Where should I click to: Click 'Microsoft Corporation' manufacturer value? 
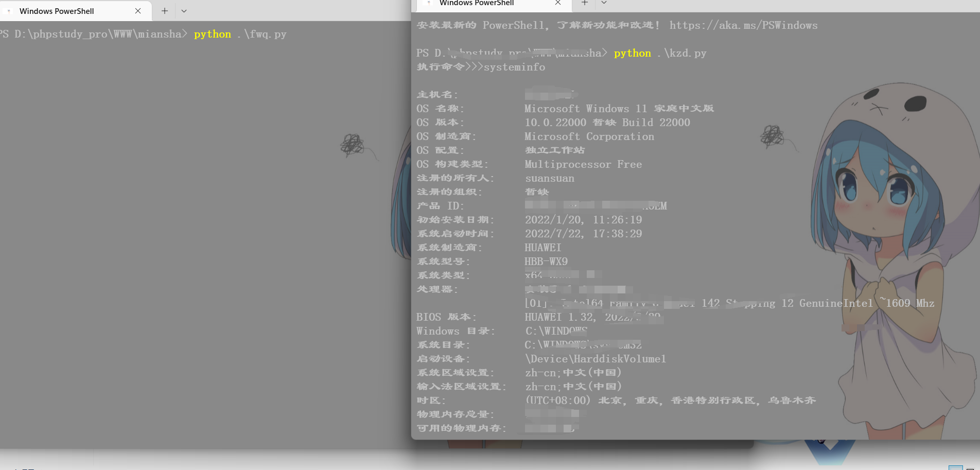tap(589, 136)
